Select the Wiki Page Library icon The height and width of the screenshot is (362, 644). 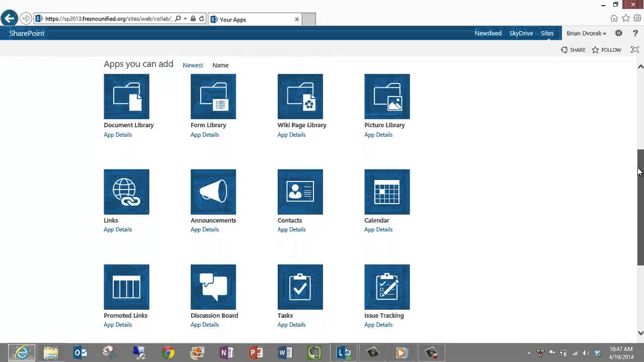(x=300, y=97)
